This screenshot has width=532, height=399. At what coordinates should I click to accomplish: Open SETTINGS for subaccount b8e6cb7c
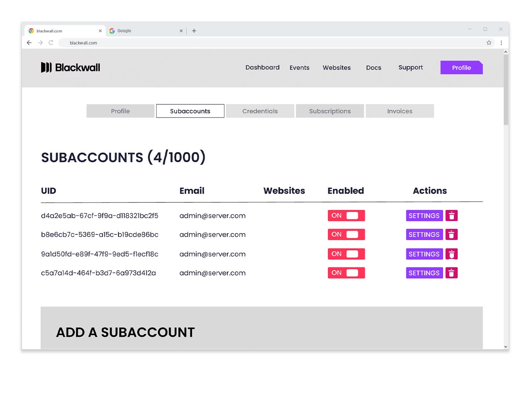tap(424, 234)
